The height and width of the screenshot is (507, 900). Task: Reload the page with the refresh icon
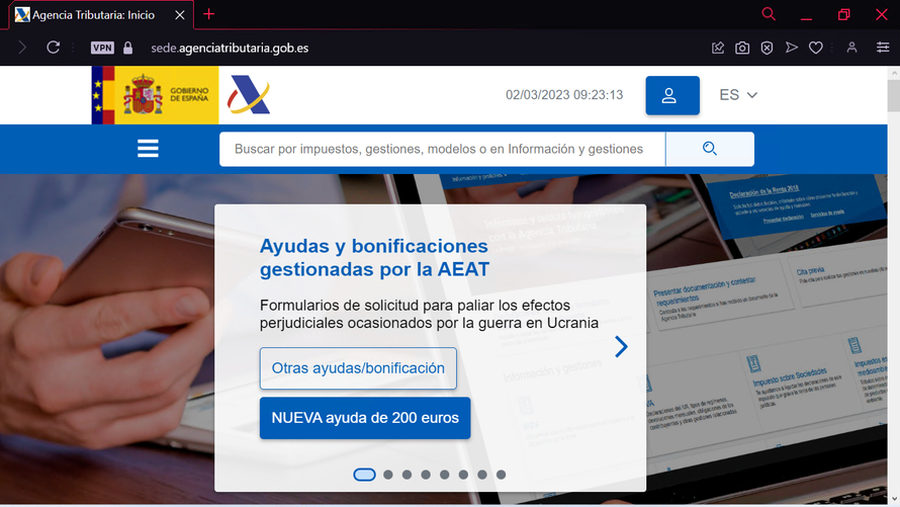[53, 47]
